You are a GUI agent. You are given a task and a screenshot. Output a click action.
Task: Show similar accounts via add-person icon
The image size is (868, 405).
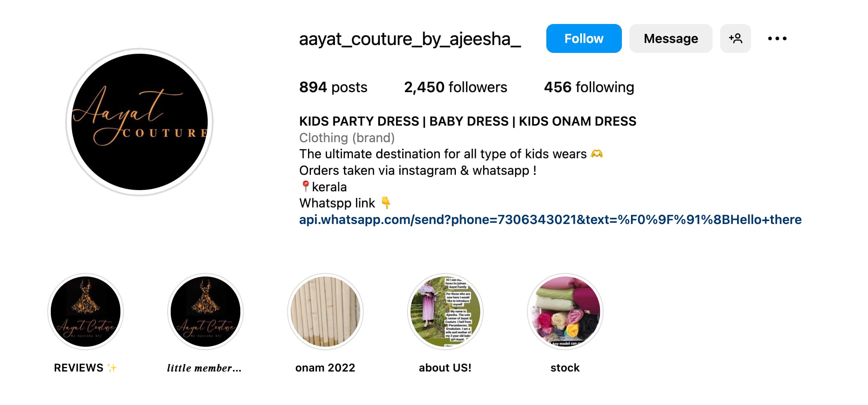[x=735, y=38]
